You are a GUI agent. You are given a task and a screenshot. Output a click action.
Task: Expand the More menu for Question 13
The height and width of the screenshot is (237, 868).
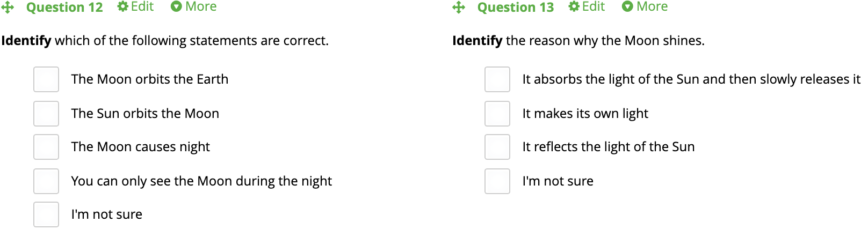[x=652, y=6]
